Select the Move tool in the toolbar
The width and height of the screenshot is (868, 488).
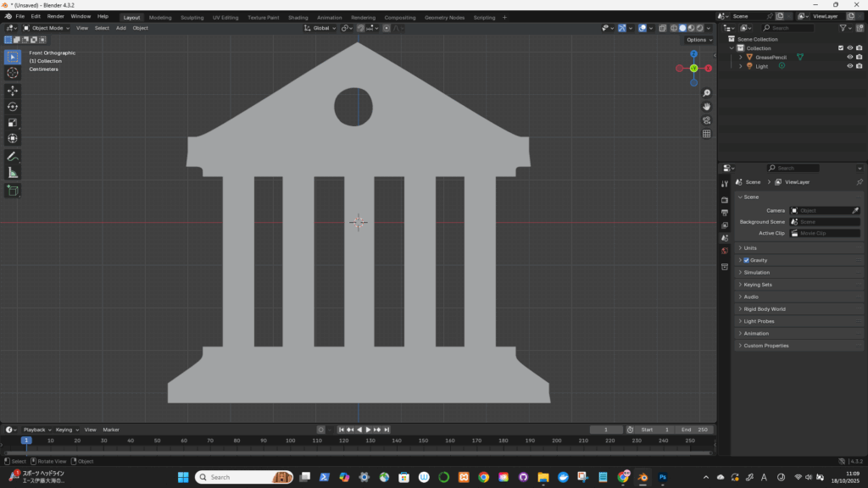click(13, 91)
